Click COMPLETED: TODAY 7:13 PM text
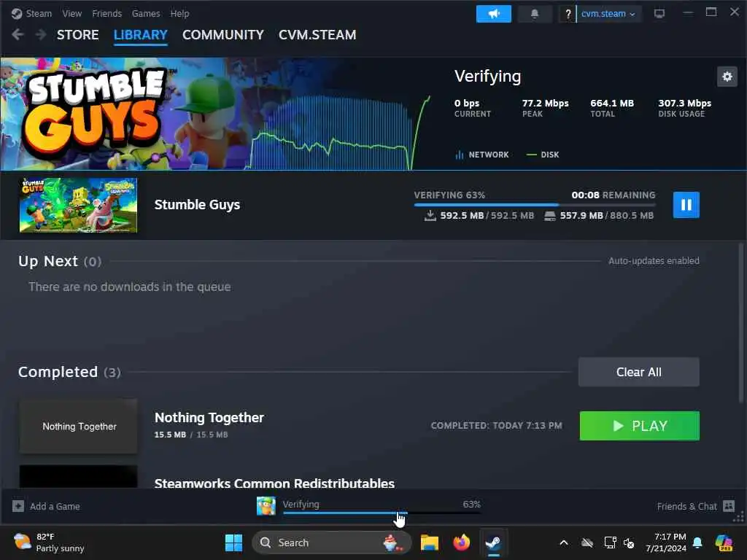The width and height of the screenshot is (747, 560). point(496,426)
